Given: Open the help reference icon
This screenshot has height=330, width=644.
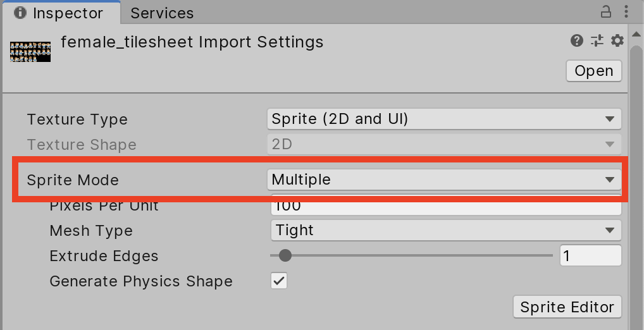Looking at the screenshot, I should (576, 41).
